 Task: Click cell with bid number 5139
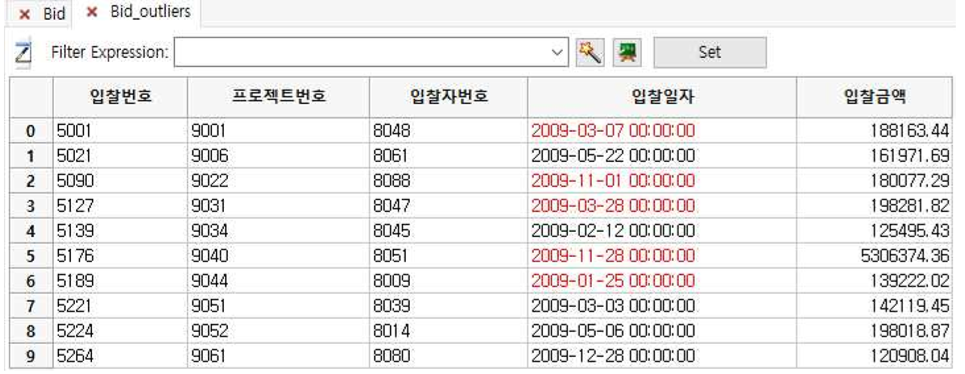coord(120,231)
